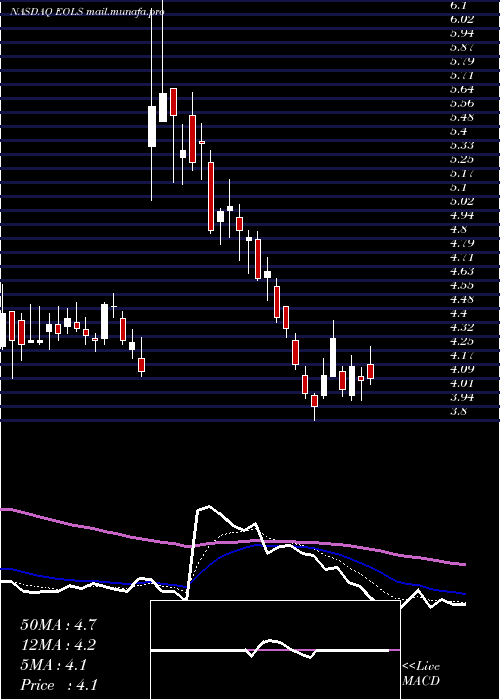The width and height of the screenshot is (500, 700).
Task: Click the 5.64 price axis label
Action: tap(462, 89)
